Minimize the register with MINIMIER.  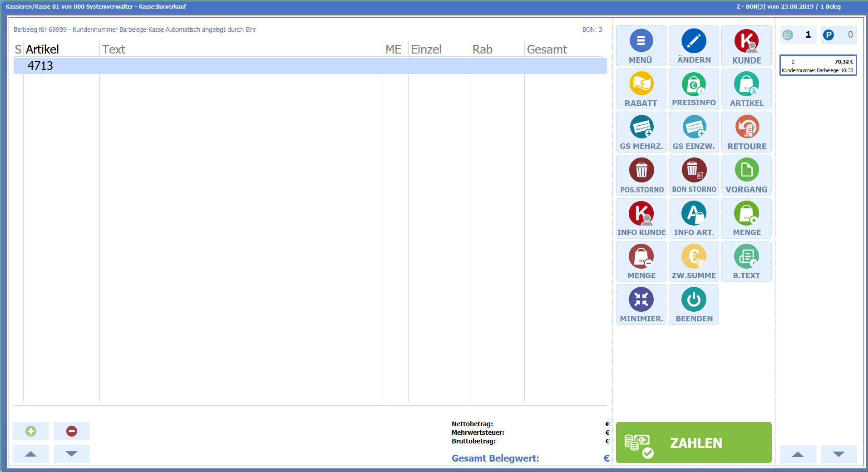coord(641,305)
